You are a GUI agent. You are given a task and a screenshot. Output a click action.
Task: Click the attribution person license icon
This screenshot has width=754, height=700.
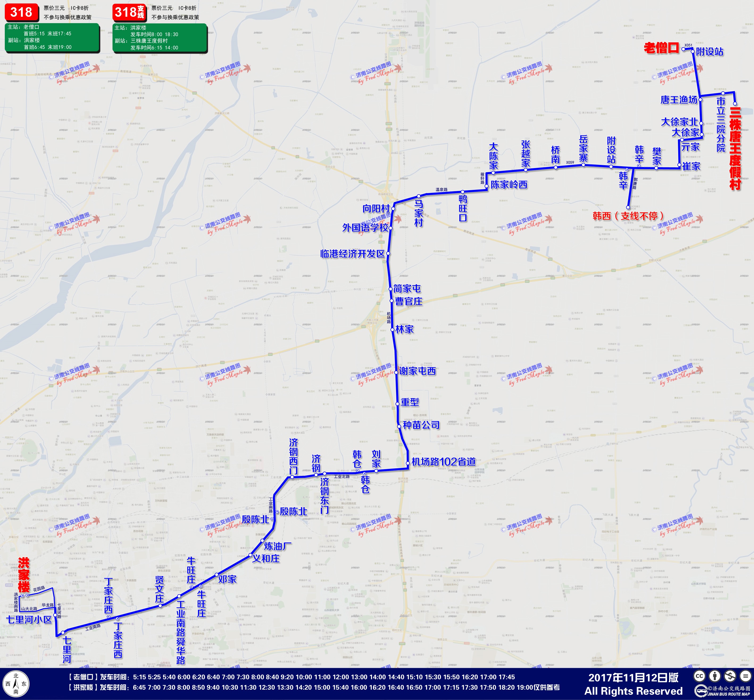click(715, 676)
